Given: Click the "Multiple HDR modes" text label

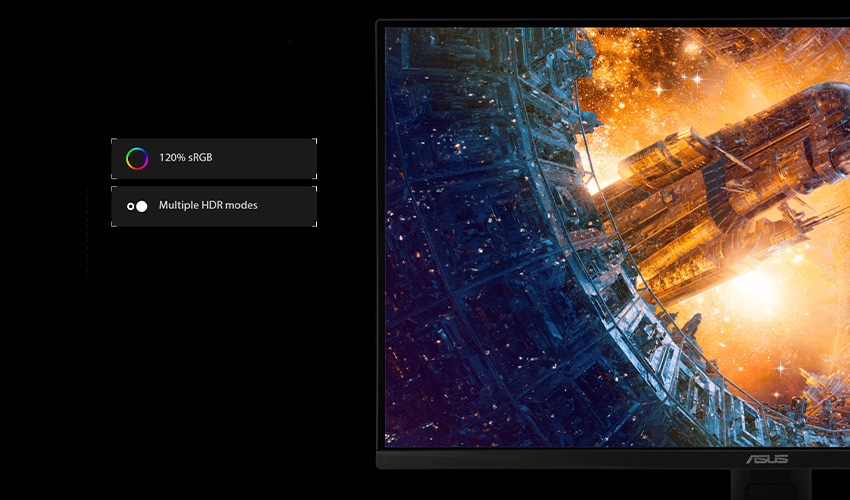Looking at the screenshot, I should 208,205.
